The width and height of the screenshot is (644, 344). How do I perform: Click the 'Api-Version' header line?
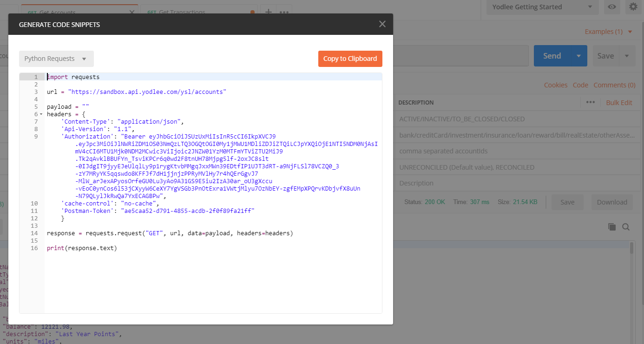pos(98,129)
